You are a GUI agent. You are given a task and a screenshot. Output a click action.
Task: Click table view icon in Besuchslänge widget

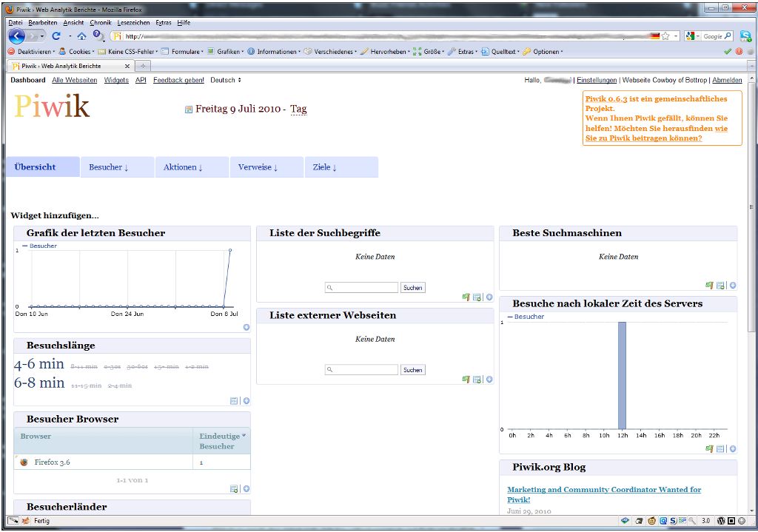234,400
